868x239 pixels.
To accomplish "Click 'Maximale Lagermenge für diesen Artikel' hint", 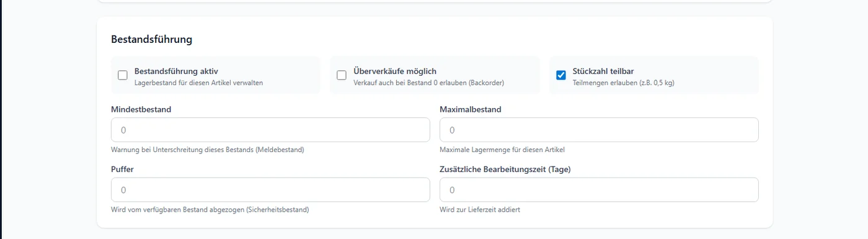I will (502, 150).
